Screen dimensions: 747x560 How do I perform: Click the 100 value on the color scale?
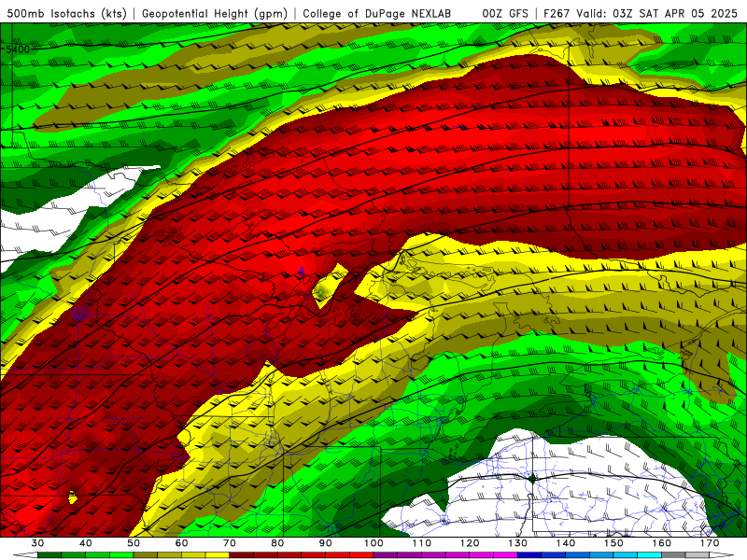point(373,543)
